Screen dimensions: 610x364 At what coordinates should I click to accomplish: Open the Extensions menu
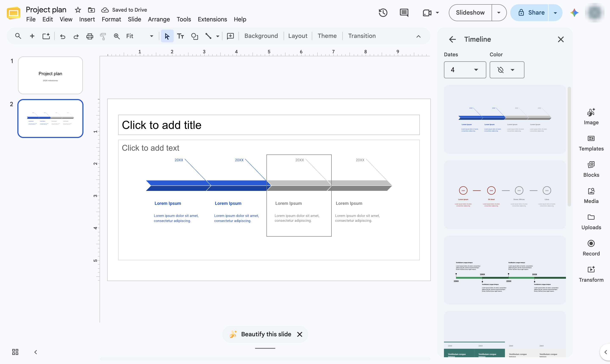coord(212,19)
